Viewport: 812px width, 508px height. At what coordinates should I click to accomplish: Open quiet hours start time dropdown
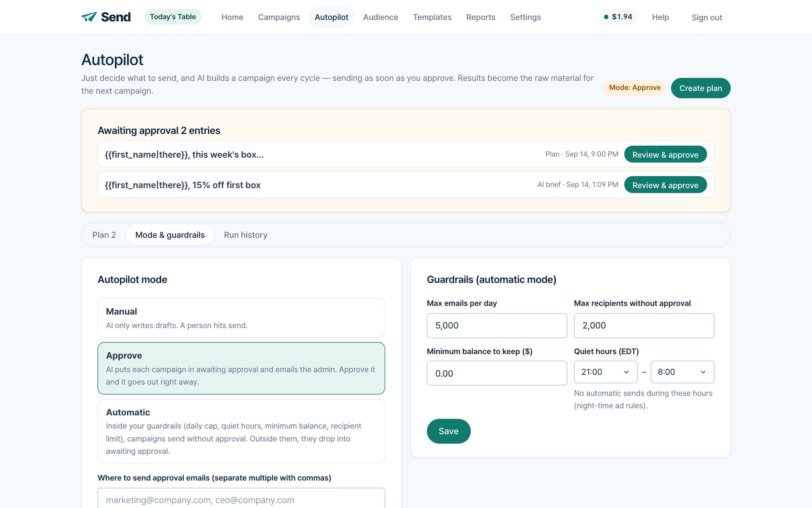(606, 372)
